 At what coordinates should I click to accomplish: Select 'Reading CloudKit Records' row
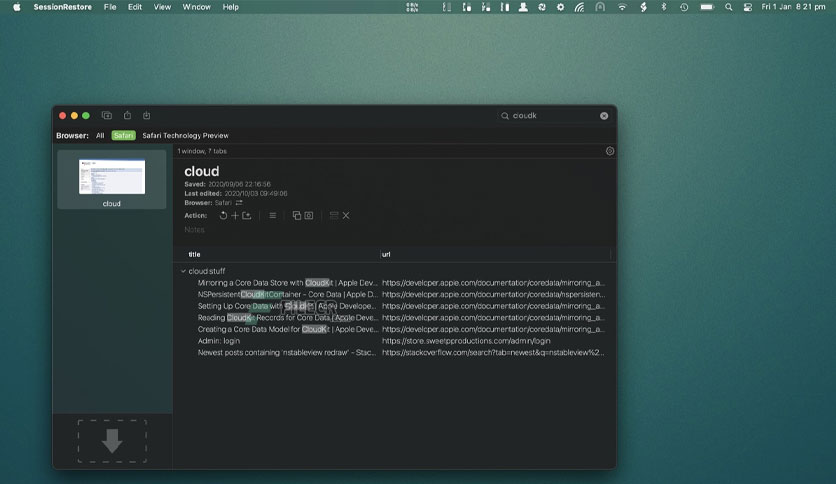[395, 318]
